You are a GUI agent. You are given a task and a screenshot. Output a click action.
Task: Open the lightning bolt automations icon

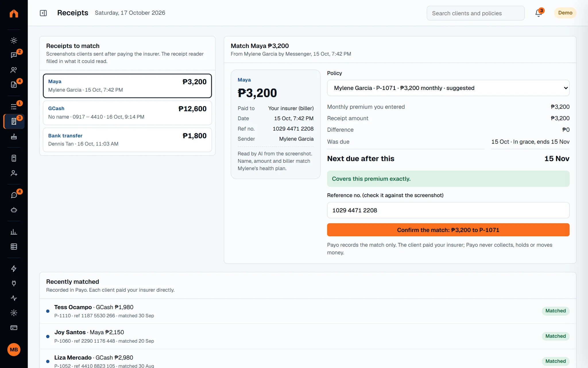[14, 269]
